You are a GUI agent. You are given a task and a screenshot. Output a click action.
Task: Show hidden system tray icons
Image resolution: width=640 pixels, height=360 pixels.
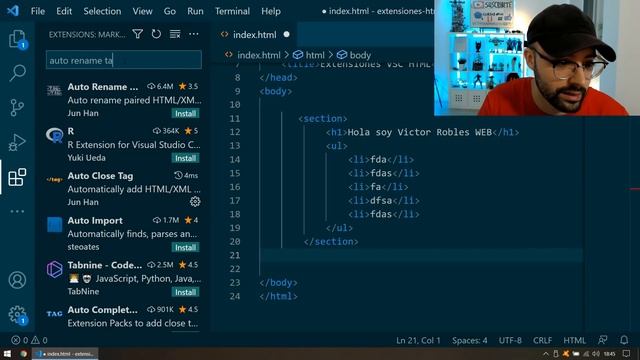tap(546, 354)
